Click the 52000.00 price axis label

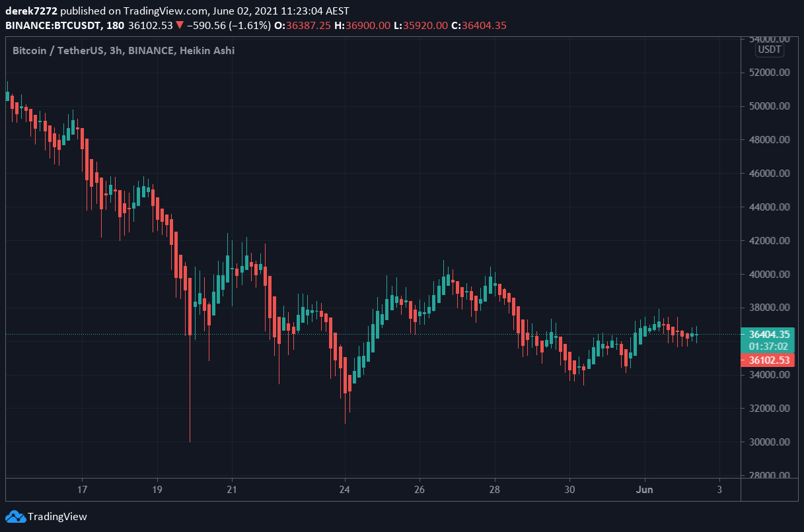click(x=769, y=73)
